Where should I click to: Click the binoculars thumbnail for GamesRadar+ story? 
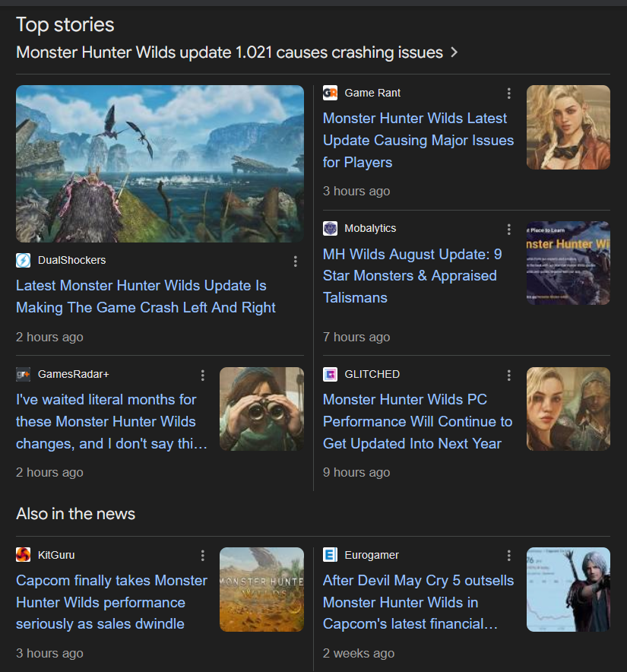[262, 409]
